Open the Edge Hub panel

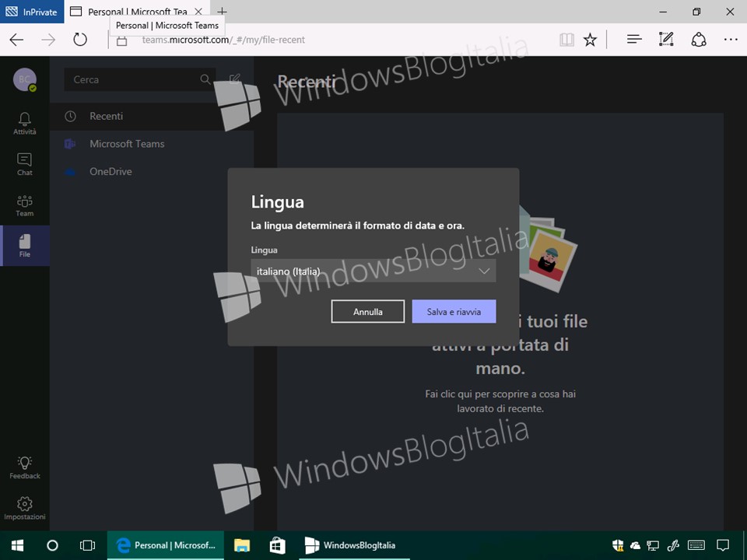[634, 40]
